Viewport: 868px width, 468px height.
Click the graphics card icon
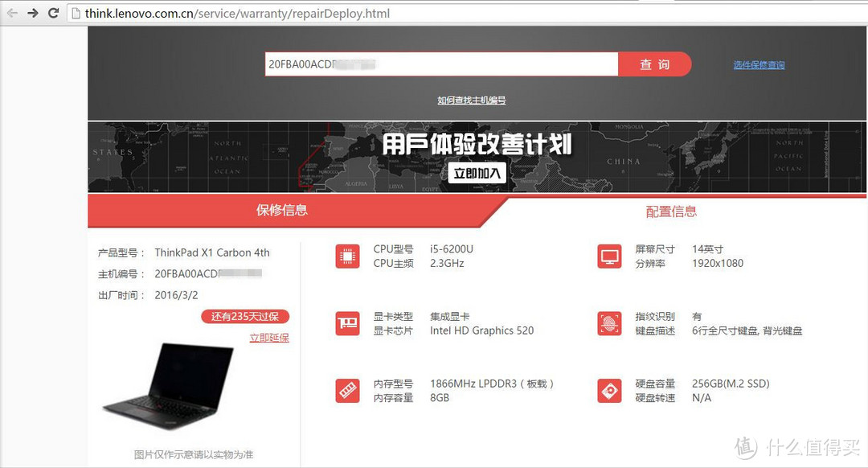[x=347, y=323]
